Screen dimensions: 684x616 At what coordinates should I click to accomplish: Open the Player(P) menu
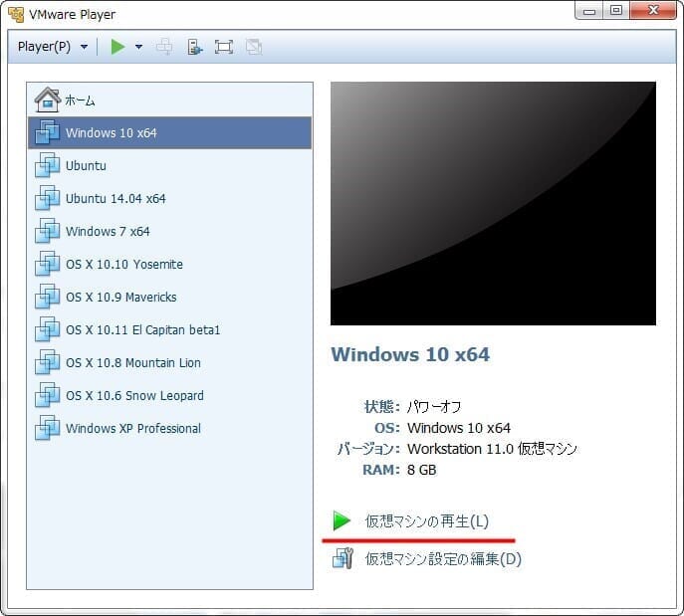[52, 47]
